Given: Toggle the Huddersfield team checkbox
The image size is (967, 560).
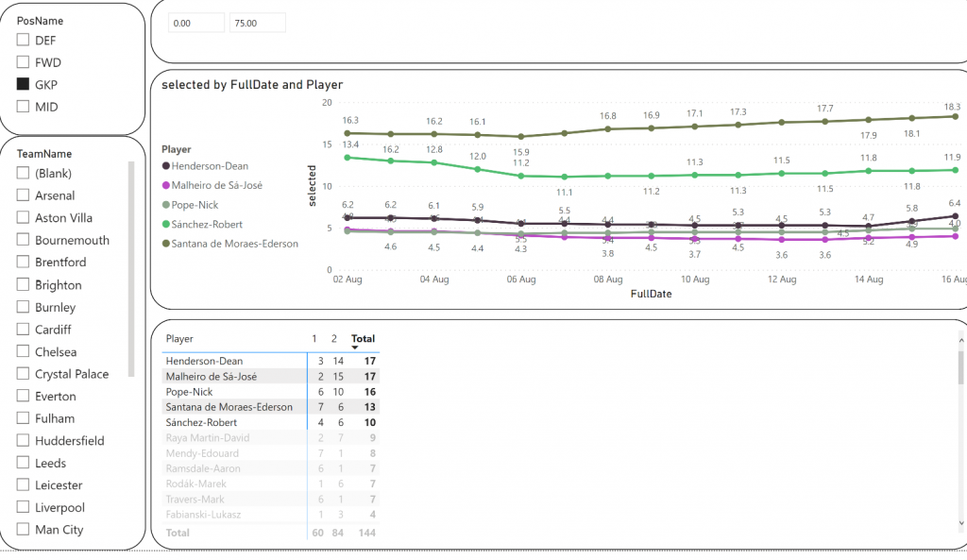Looking at the screenshot, I should click(23, 440).
